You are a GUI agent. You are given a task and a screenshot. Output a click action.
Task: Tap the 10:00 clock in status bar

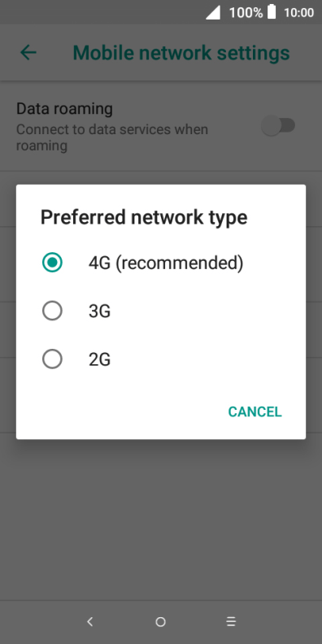point(299,13)
